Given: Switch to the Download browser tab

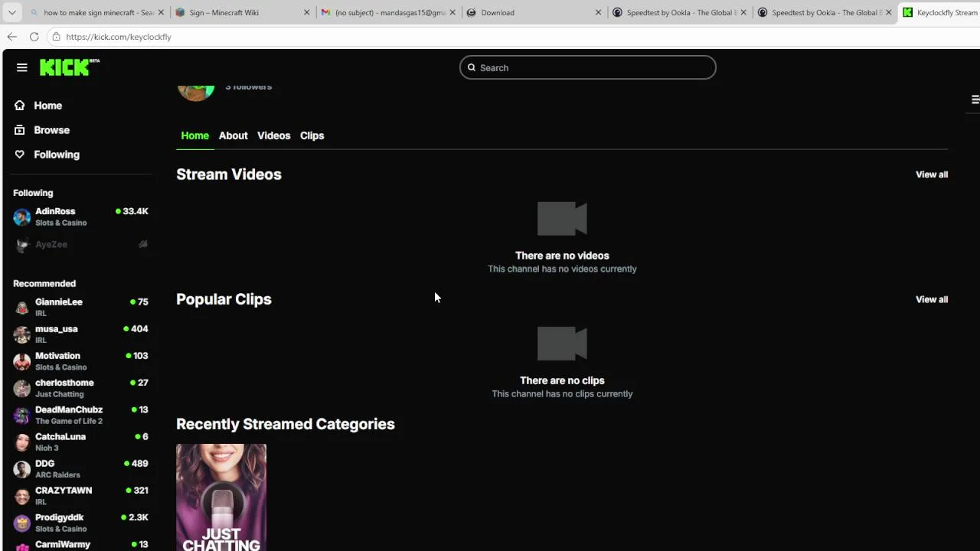Looking at the screenshot, I should [x=533, y=12].
